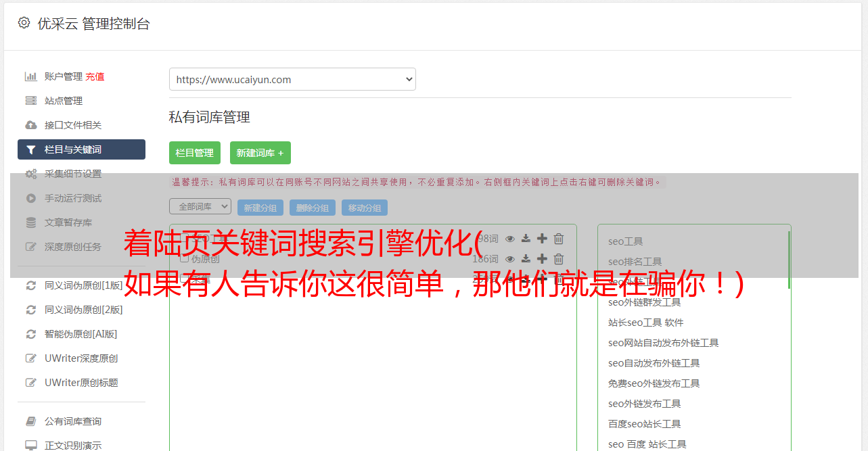Select keyword seo 百度 站长工具

pyautogui.click(x=647, y=444)
